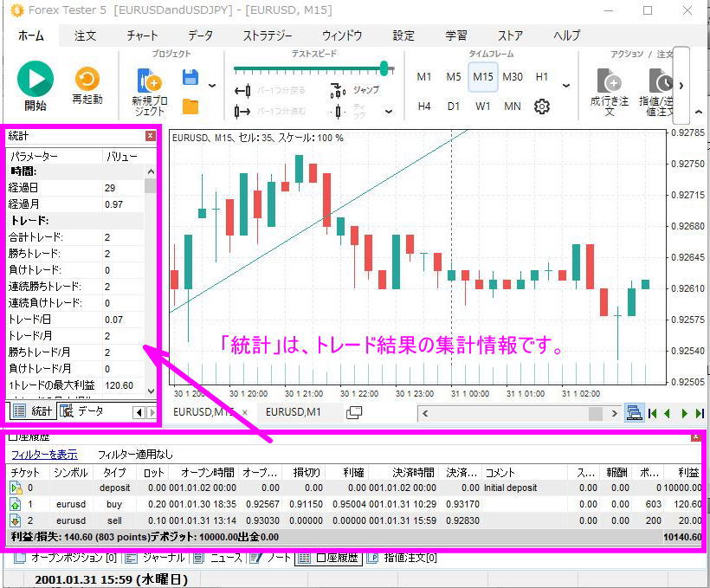The width and height of the screenshot is (710, 588).
Task: Enable the W1 weekly timeframe
Action: 483,107
